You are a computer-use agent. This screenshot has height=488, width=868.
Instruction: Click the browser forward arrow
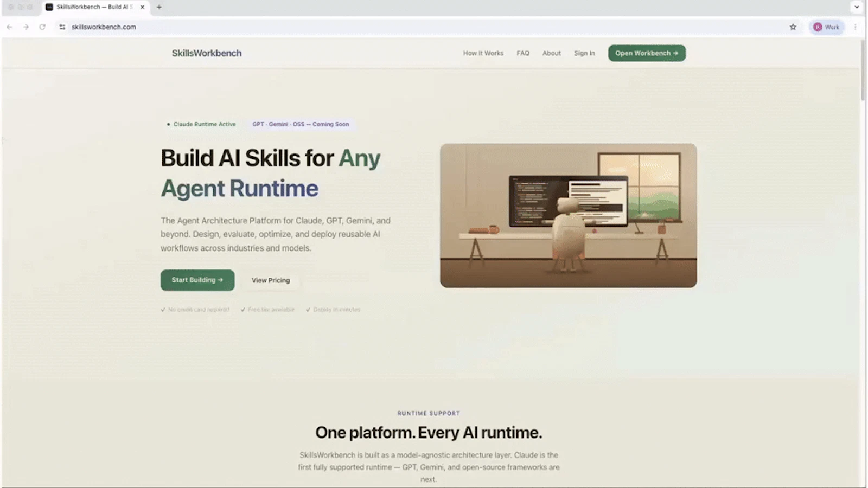tap(25, 27)
